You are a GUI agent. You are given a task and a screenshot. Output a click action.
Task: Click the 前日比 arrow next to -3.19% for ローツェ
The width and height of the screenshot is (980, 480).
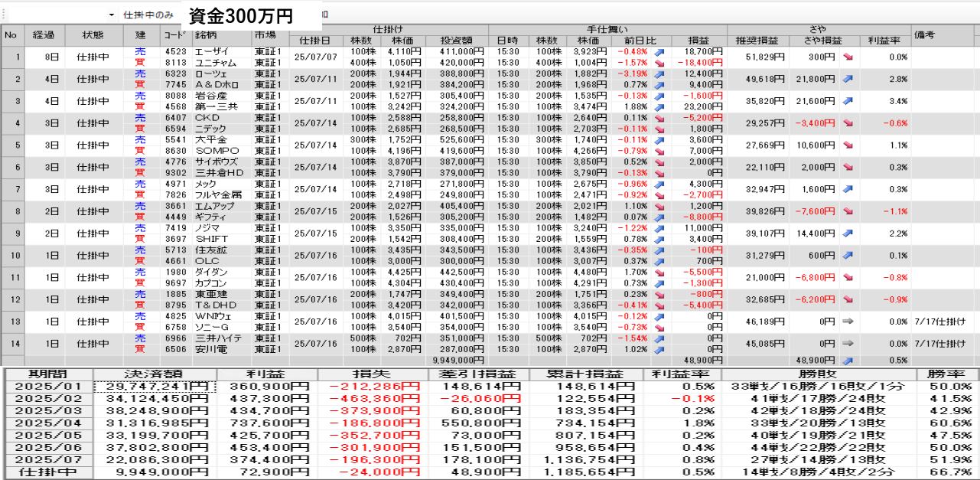659,73
